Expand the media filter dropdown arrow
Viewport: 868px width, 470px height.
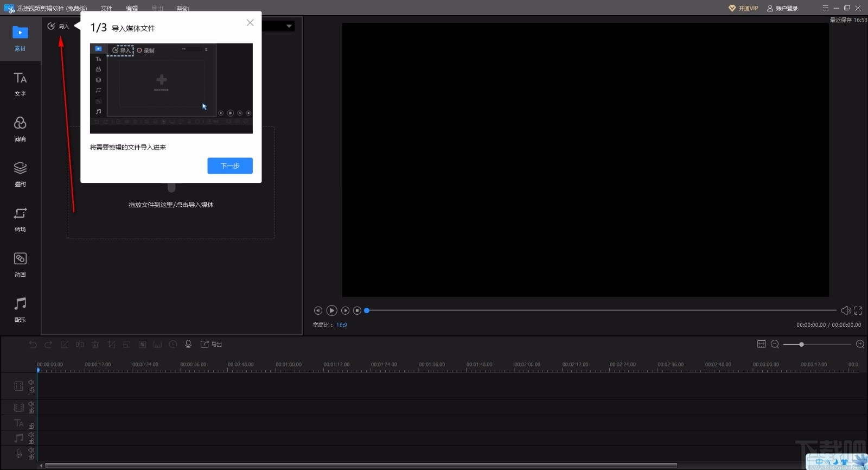coord(289,26)
